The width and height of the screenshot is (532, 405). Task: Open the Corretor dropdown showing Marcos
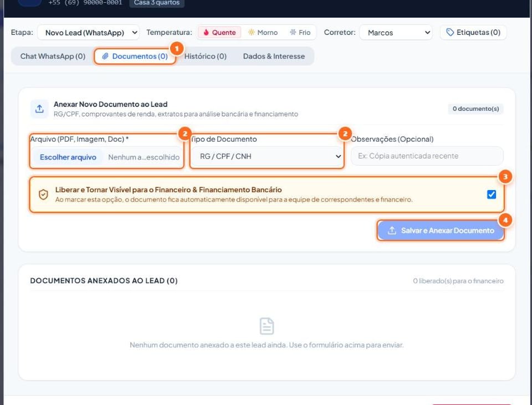[x=396, y=33]
